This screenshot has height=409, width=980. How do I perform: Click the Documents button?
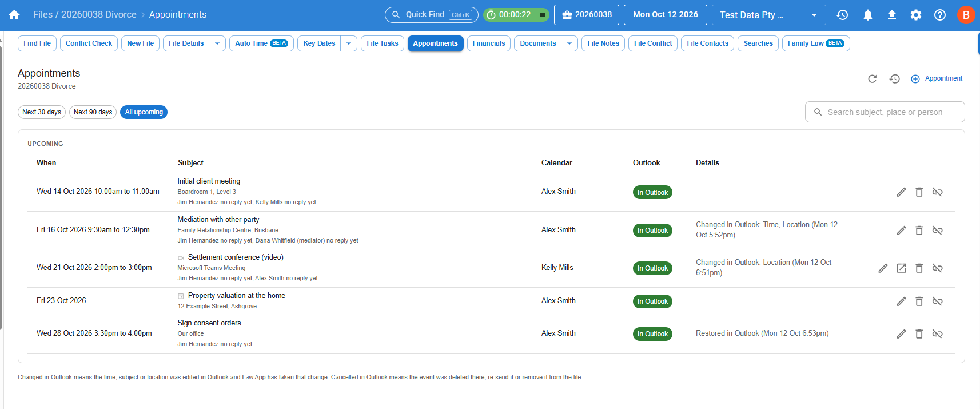tap(538, 43)
